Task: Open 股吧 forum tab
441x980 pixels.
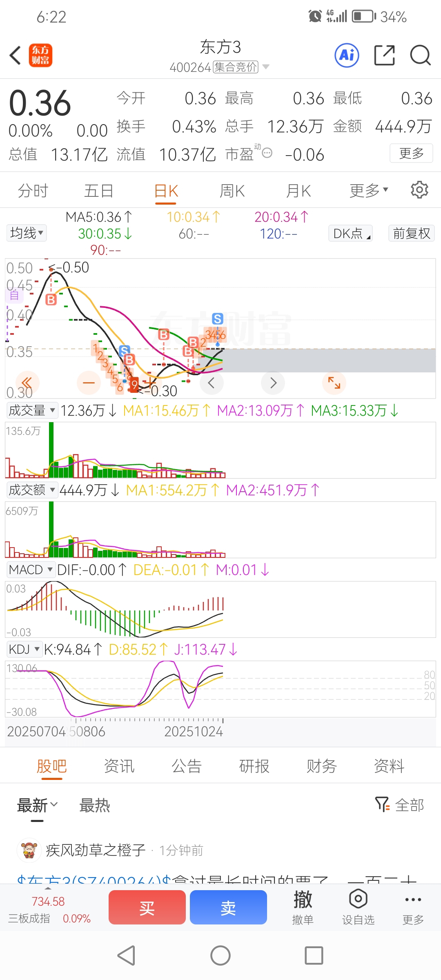Action: 51,766
